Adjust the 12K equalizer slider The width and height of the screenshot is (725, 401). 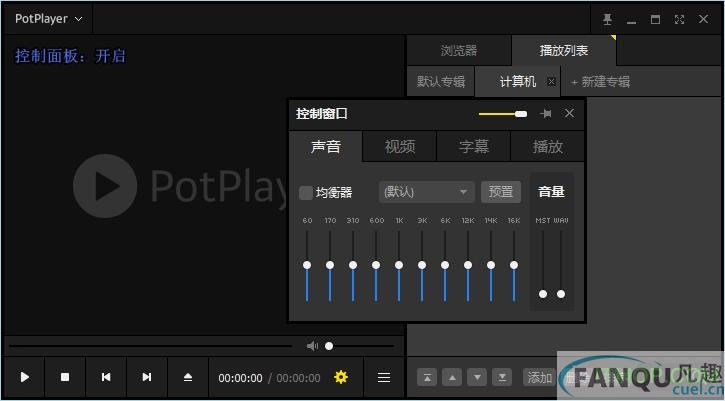pyautogui.click(x=468, y=265)
